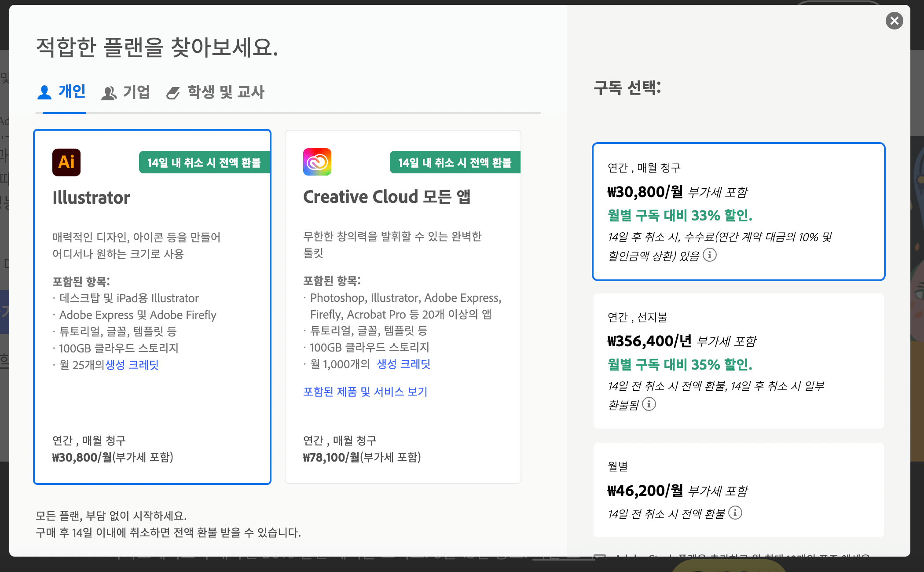Click the Illustrator Ai app icon

[x=66, y=162]
